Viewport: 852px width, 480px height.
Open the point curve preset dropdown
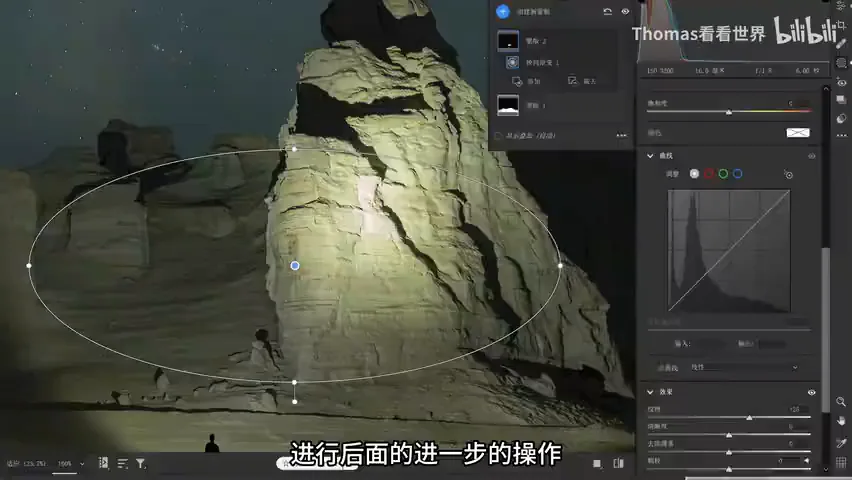[x=743, y=367]
